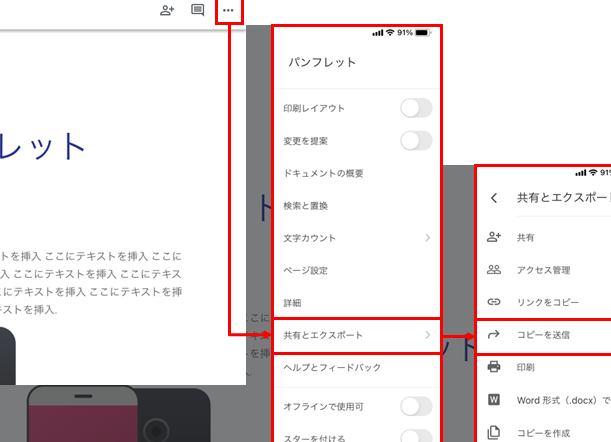Open ページ設定 menu item
Image resolution: width=611 pixels, height=442 pixels.
[x=357, y=271]
